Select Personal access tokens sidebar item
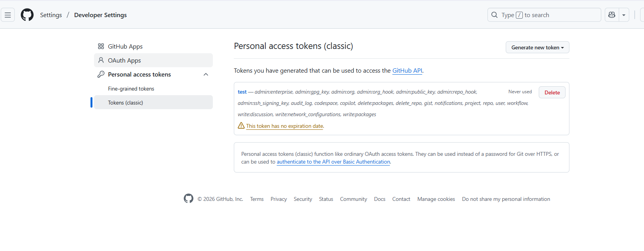The height and width of the screenshot is (251, 644). (x=153, y=74)
